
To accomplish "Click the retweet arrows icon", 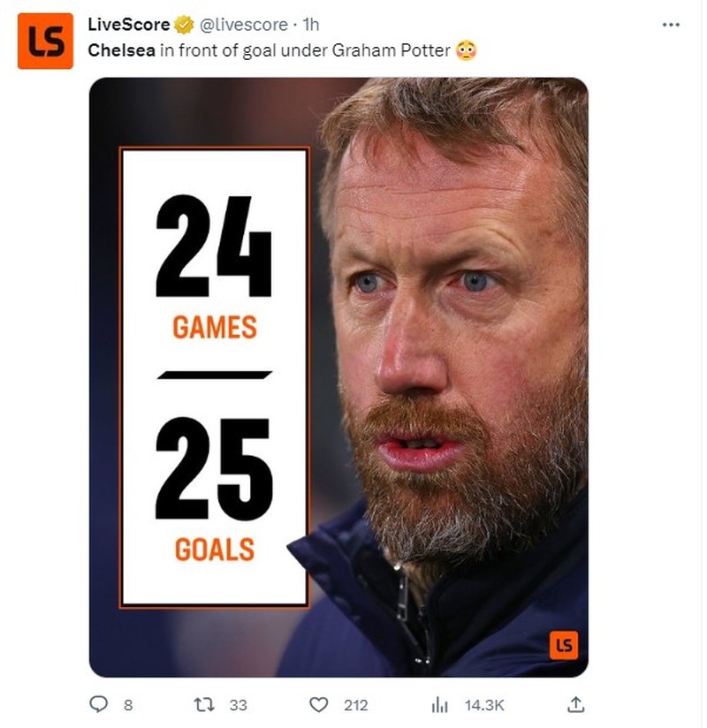I will (202, 704).
